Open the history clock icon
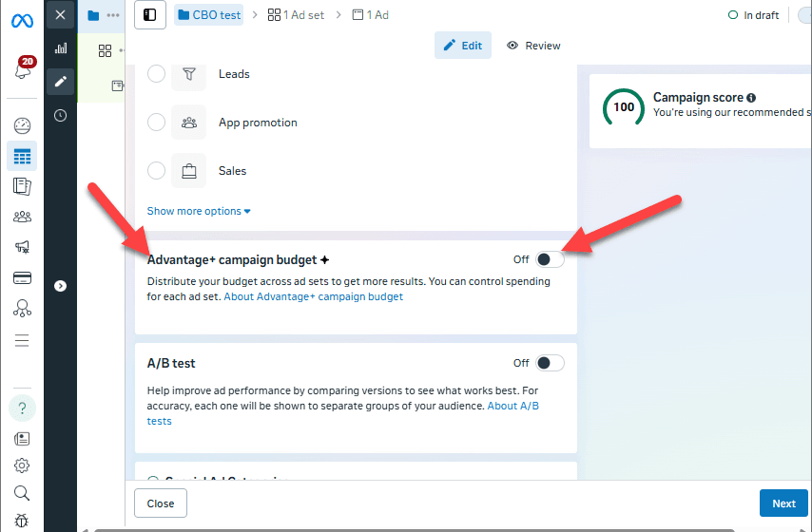 coord(61,115)
